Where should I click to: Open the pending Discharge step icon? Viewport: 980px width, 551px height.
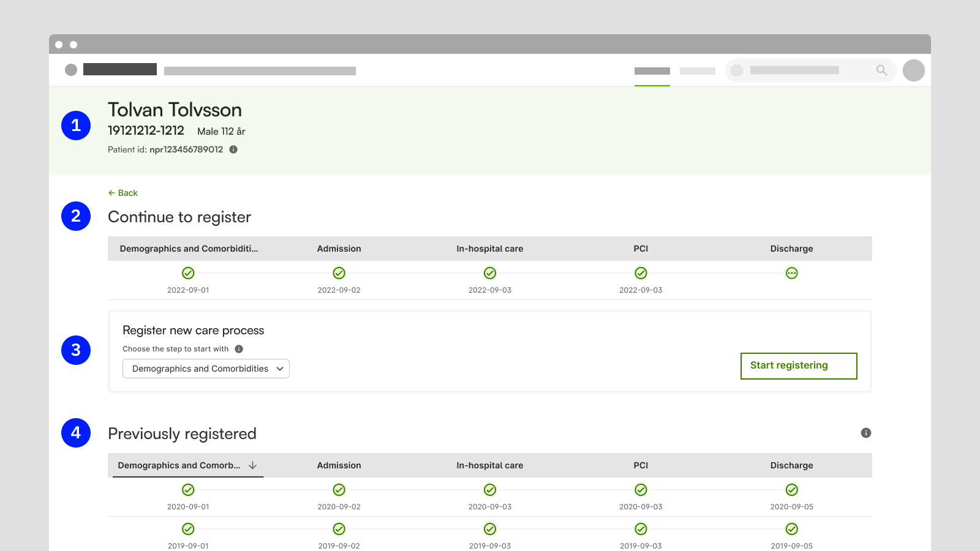click(x=792, y=273)
